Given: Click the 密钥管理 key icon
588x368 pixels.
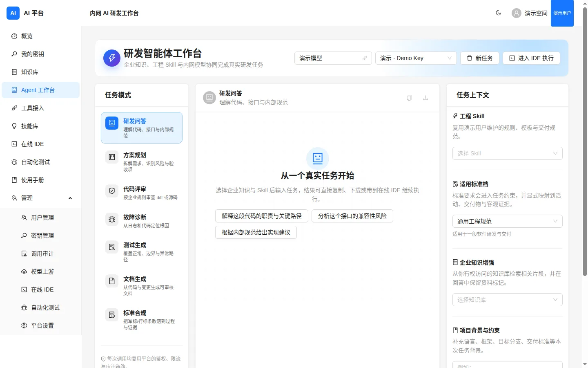Looking at the screenshot, I should [24, 236].
